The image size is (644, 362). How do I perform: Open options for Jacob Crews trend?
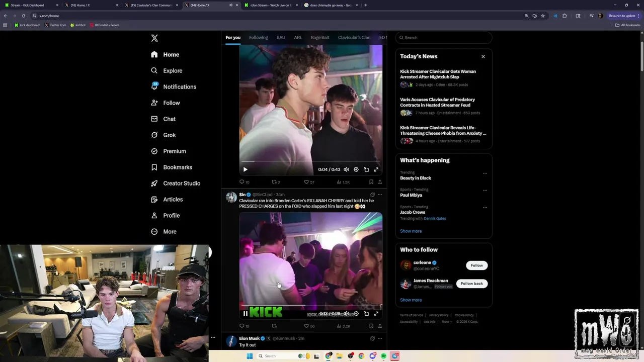[485, 207]
